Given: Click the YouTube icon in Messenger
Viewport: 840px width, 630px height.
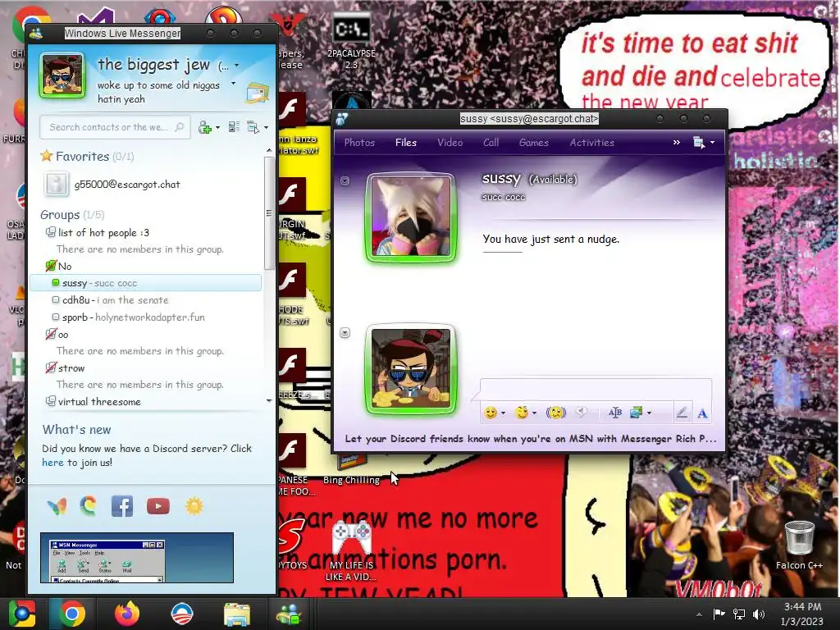Looking at the screenshot, I should click(x=158, y=506).
